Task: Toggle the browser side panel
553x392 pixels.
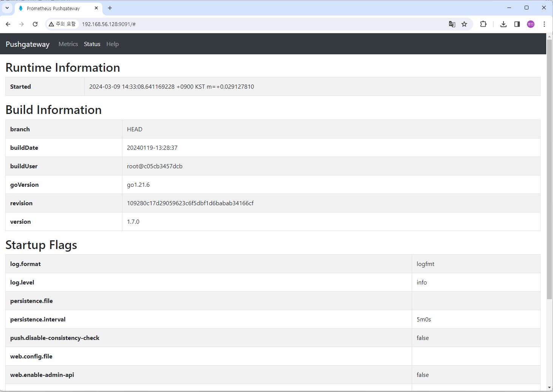Action: [517, 24]
